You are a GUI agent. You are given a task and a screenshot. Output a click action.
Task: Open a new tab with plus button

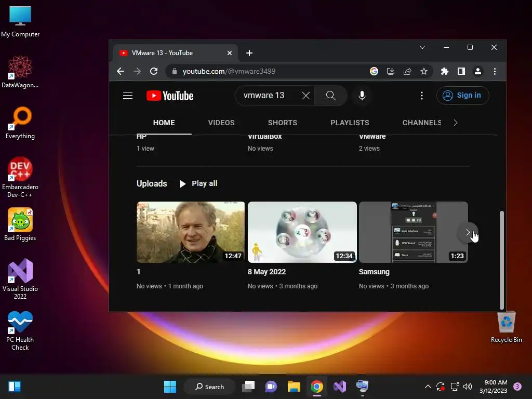249,53
